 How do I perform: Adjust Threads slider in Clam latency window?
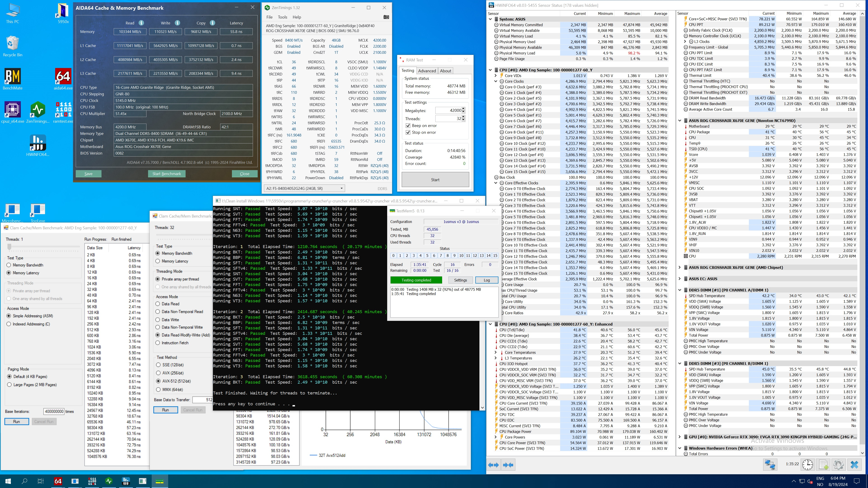coord(9,247)
